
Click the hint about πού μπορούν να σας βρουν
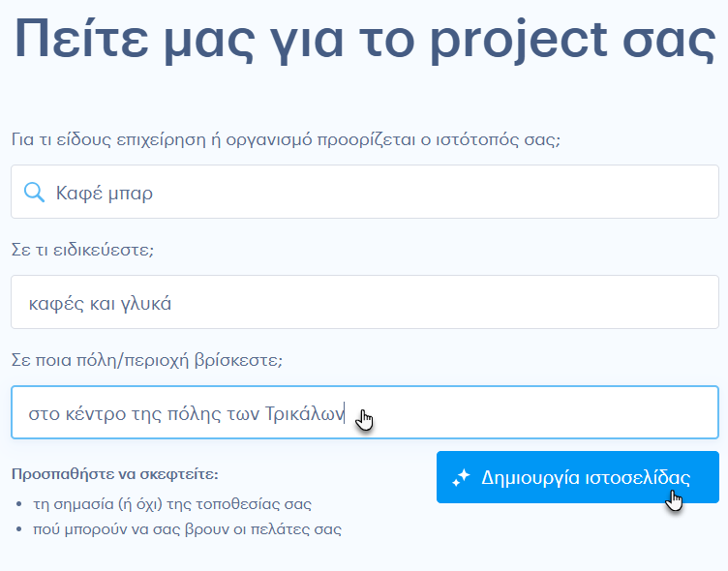tap(187, 529)
